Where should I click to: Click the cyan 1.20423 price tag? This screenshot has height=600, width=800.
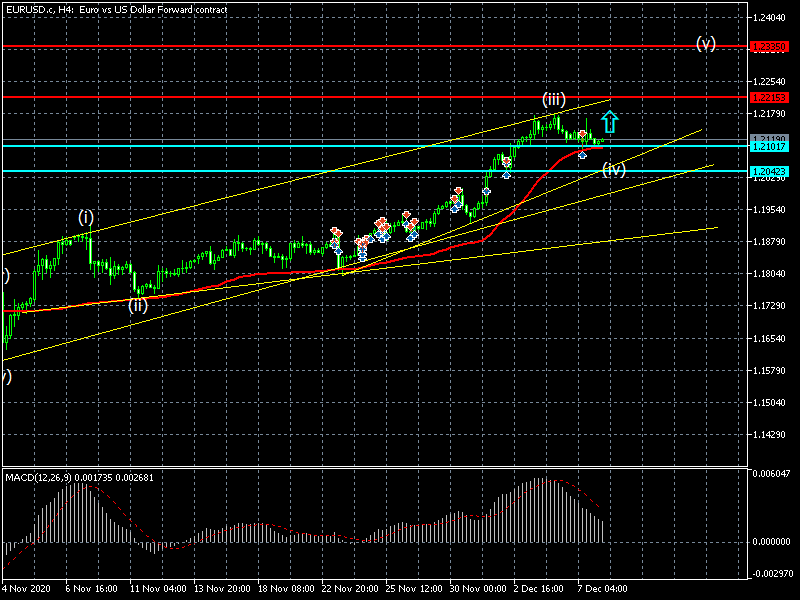point(769,172)
